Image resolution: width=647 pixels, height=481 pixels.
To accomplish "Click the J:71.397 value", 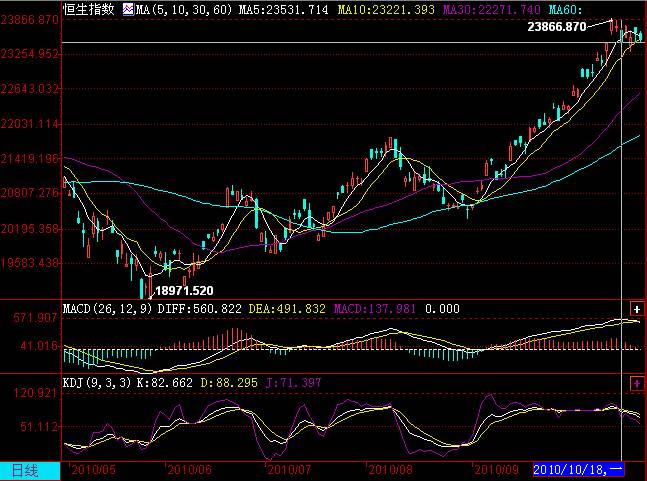I will point(293,383).
